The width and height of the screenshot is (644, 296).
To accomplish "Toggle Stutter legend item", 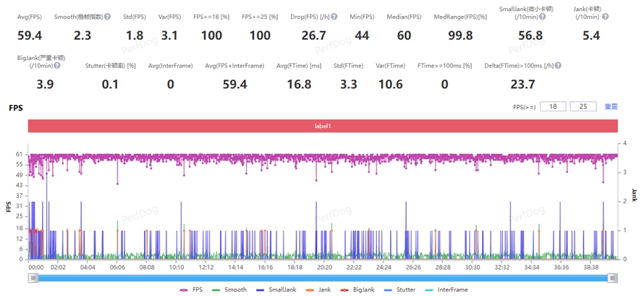I will (399, 289).
